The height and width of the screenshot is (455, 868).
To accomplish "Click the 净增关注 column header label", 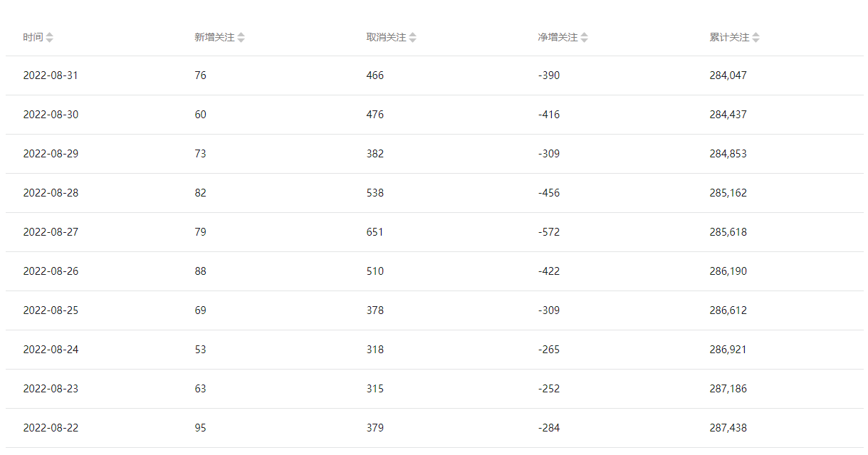I will (558, 38).
